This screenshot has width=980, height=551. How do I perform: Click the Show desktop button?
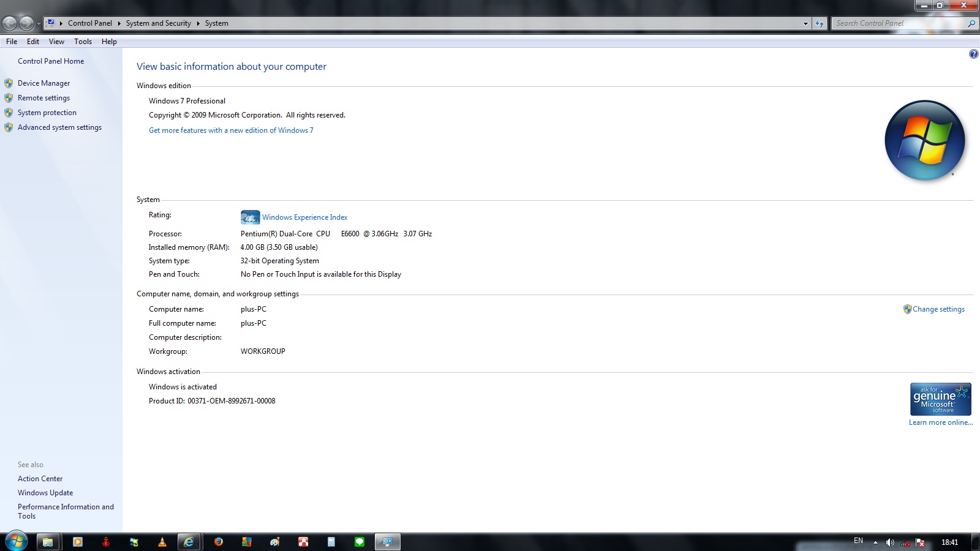(x=976, y=542)
